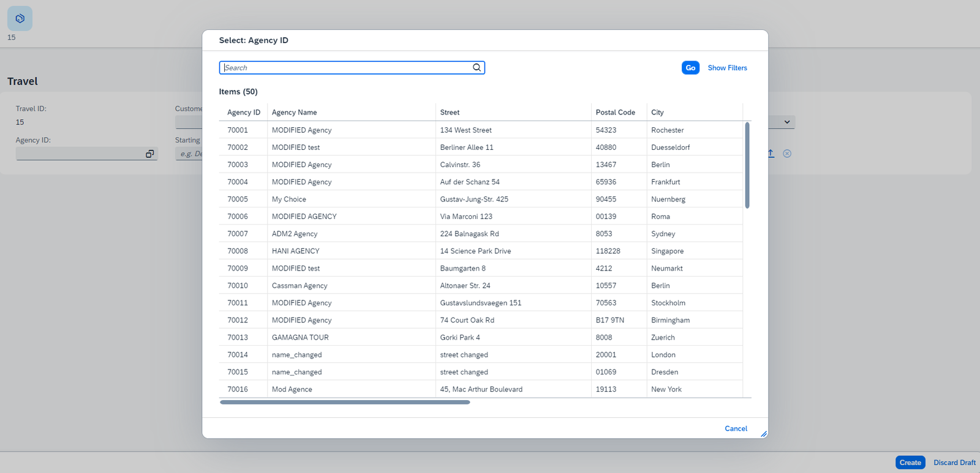The height and width of the screenshot is (473, 980).
Task: Open the Agency ID value help icon
Action: 149,154
